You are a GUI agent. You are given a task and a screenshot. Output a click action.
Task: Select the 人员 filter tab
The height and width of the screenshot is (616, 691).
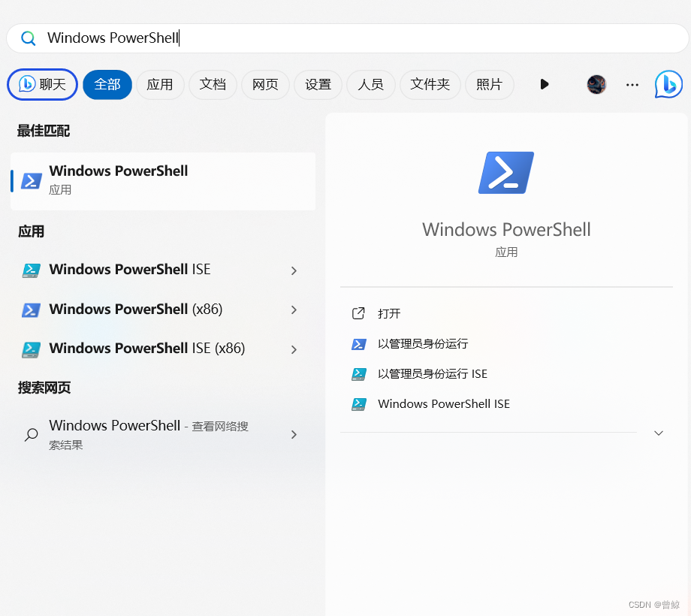(370, 84)
